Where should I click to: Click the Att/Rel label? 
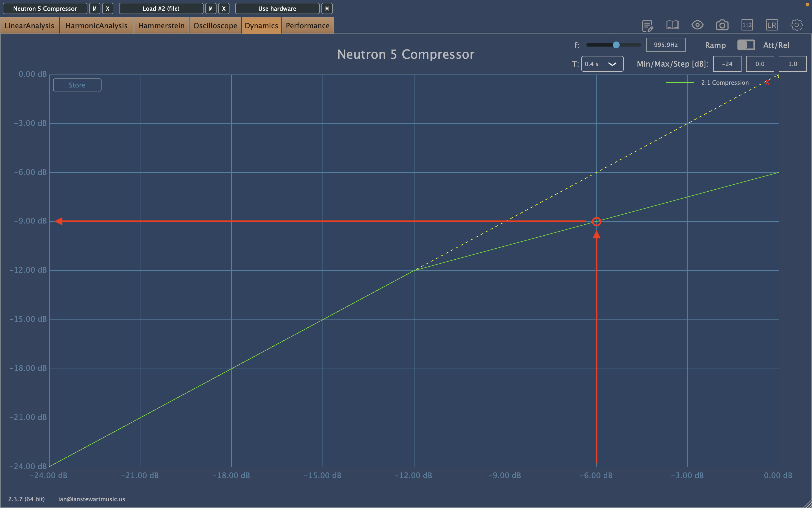776,45
